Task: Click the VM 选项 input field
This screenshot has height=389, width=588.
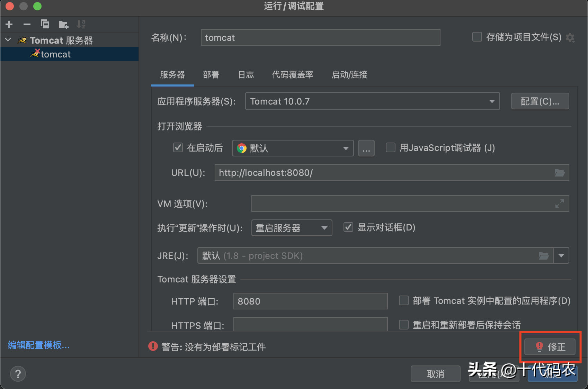Action: [410, 203]
